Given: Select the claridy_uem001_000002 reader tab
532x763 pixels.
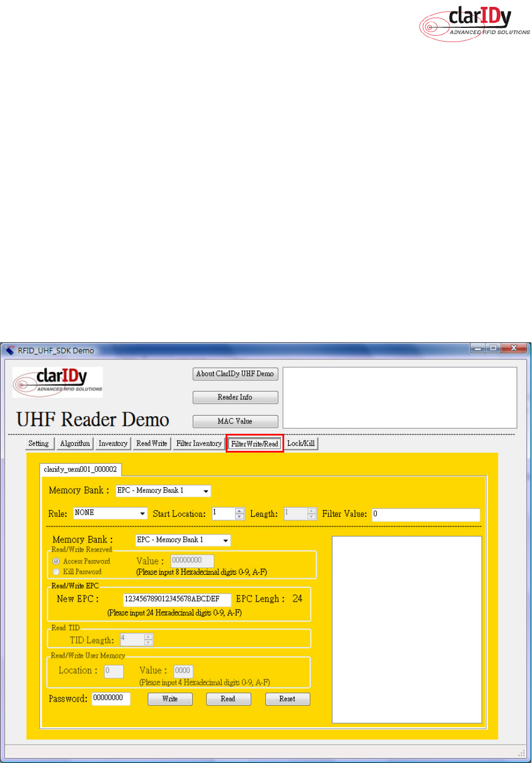Looking at the screenshot, I should click(80, 470).
